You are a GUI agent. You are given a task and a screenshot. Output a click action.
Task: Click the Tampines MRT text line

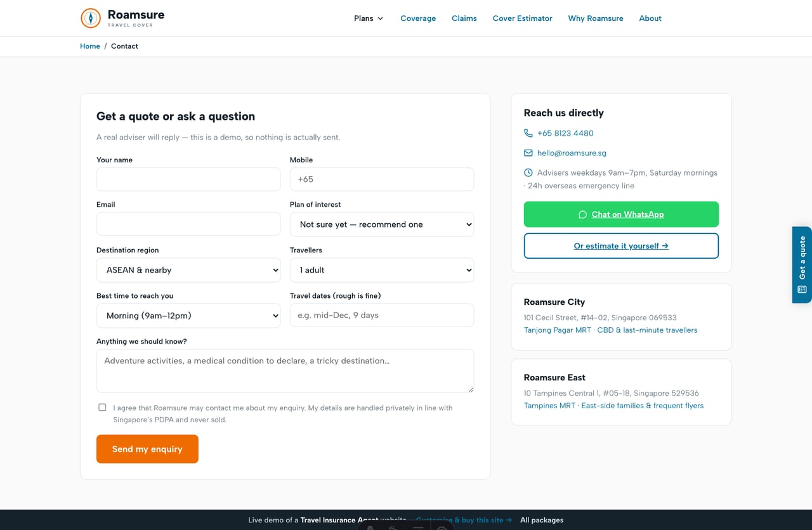613,406
